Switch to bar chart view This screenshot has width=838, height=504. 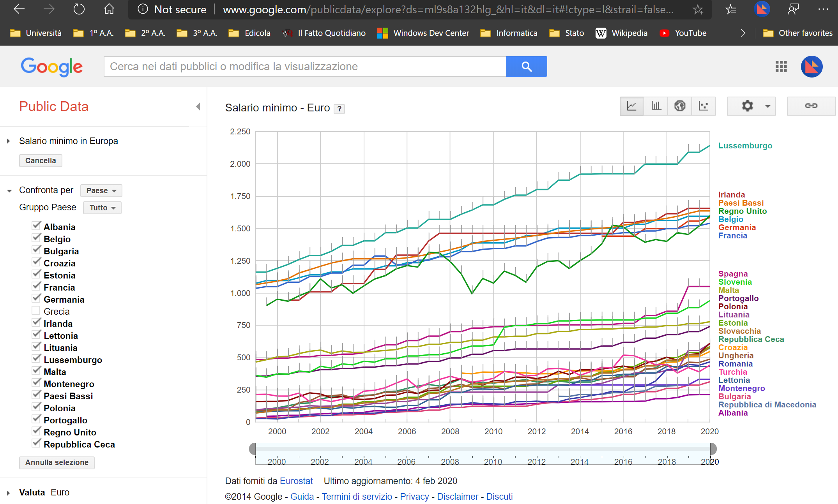(x=656, y=106)
